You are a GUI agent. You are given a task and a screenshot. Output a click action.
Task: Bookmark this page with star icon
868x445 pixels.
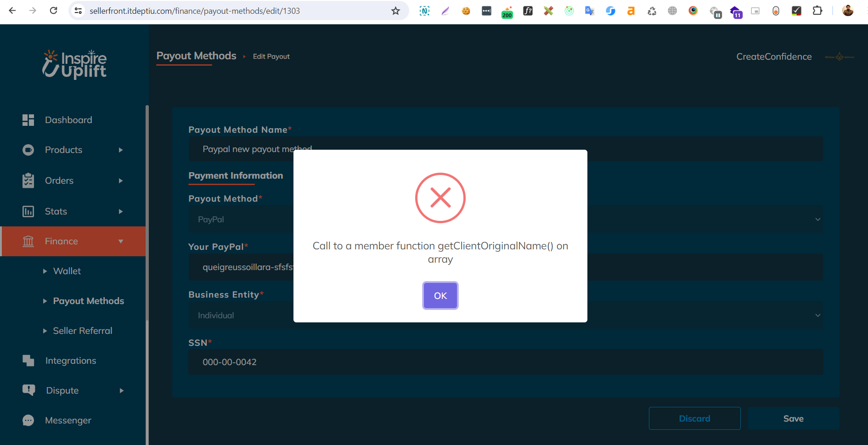(395, 11)
